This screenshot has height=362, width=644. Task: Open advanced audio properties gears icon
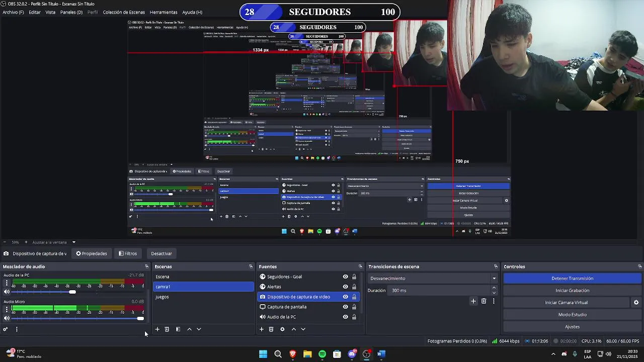(6, 329)
